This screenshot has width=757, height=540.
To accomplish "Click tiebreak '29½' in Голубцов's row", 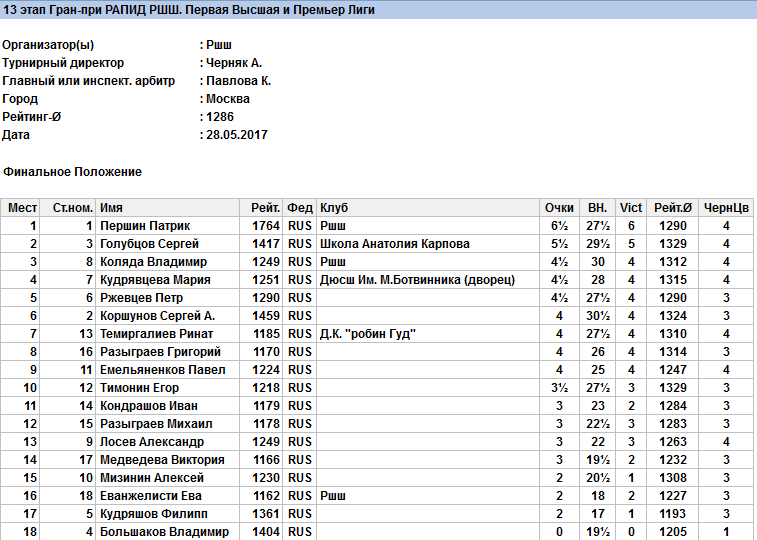I will (x=598, y=243).
